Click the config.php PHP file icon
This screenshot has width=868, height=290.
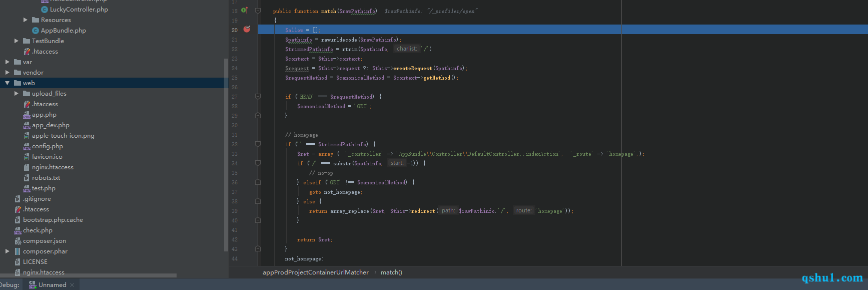[27, 146]
